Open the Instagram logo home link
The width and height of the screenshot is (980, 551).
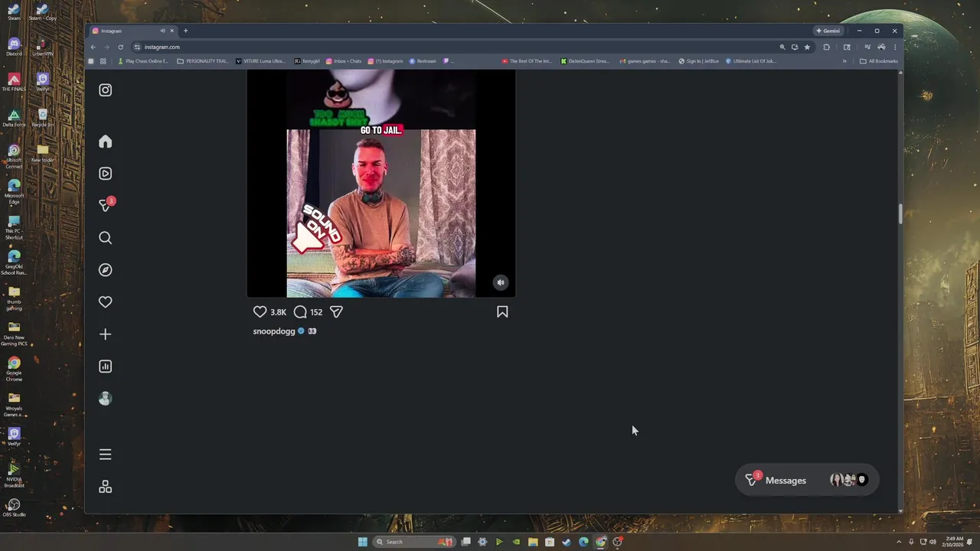(x=106, y=90)
